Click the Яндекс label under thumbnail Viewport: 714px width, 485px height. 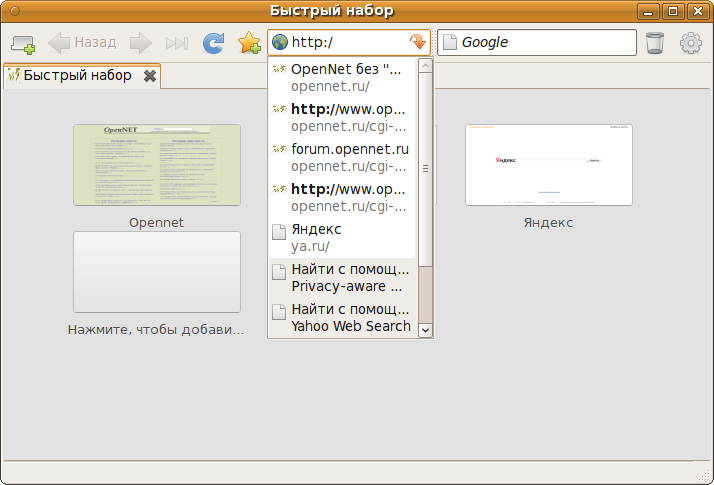(x=548, y=223)
